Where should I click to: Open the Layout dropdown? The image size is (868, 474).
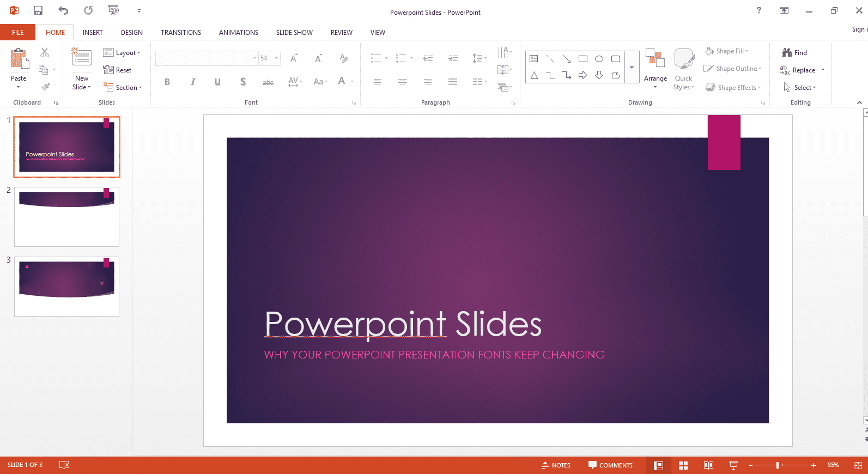tap(122, 53)
